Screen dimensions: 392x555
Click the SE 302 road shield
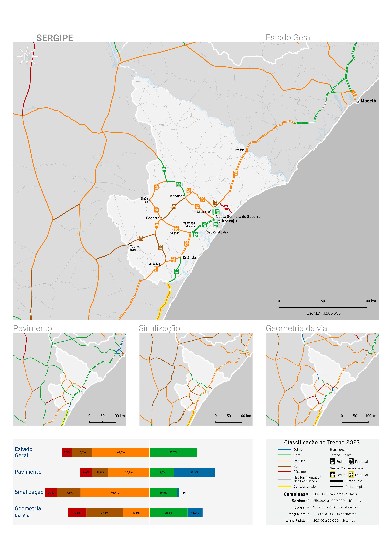click(x=156, y=187)
